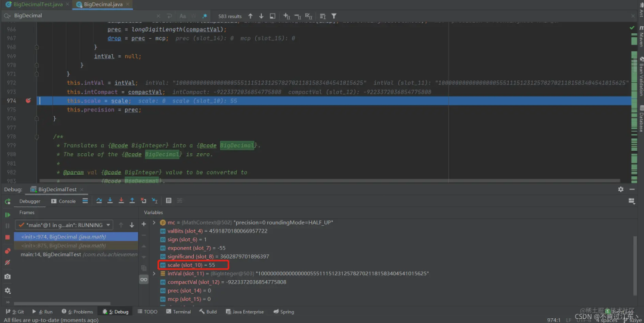Toggle Match Case (Aa) in search bar
Viewport: 644px width, 323px height.
pyautogui.click(x=183, y=16)
